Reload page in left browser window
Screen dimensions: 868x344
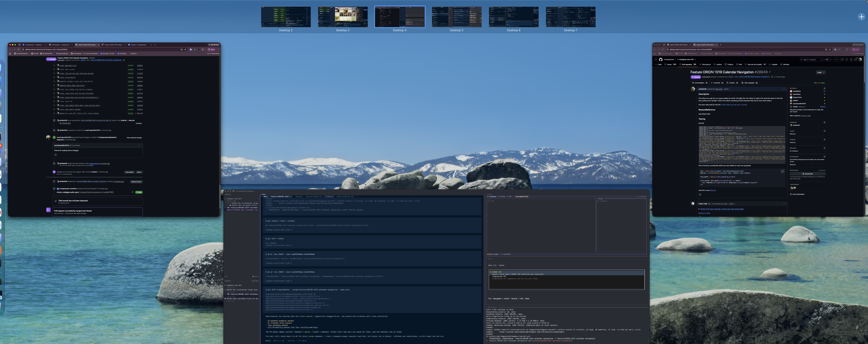coord(19,50)
